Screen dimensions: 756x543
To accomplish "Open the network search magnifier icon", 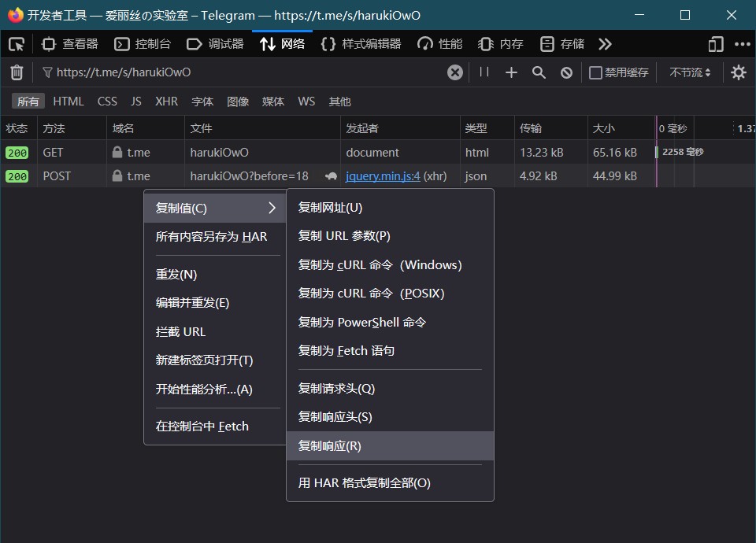I will [539, 72].
